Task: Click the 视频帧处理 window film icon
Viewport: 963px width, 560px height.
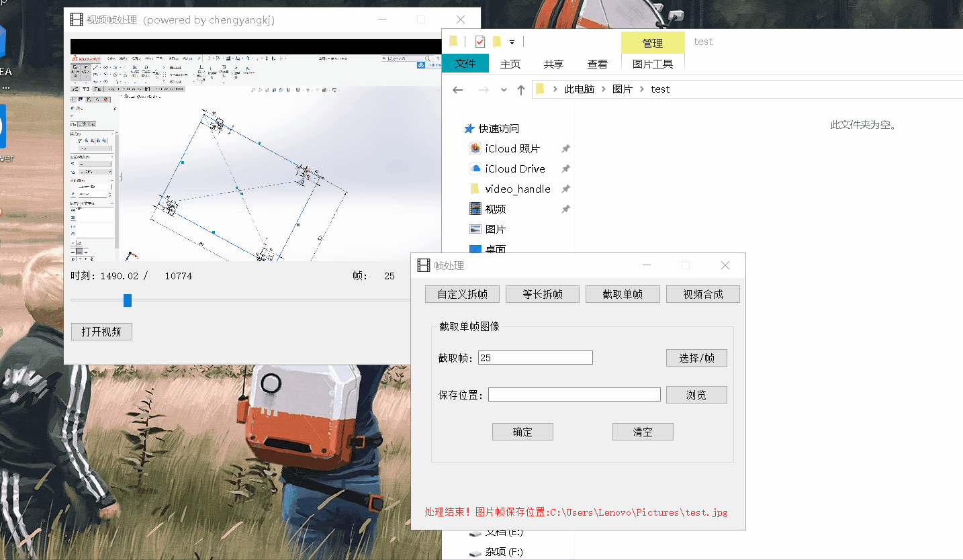Action: (x=77, y=19)
